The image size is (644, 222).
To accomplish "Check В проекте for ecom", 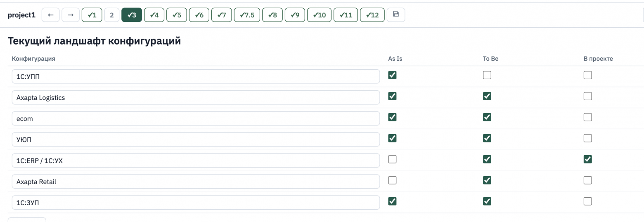I will coord(588,117).
